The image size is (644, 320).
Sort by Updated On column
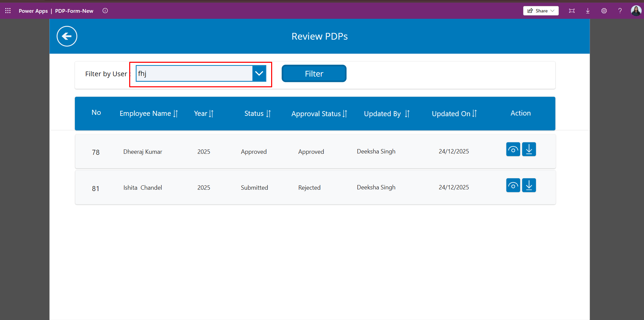coord(475,114)
